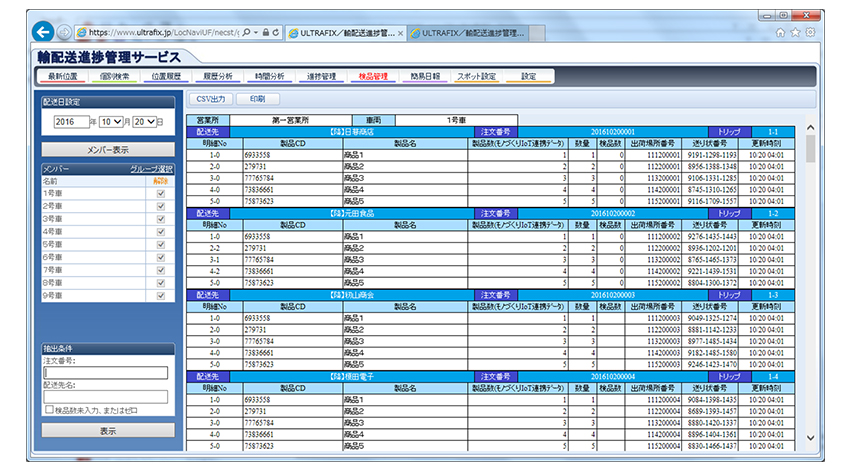Click the search magnifier in address bar
The height and width of the screenshot is (470, 850).
pos(246,32)
